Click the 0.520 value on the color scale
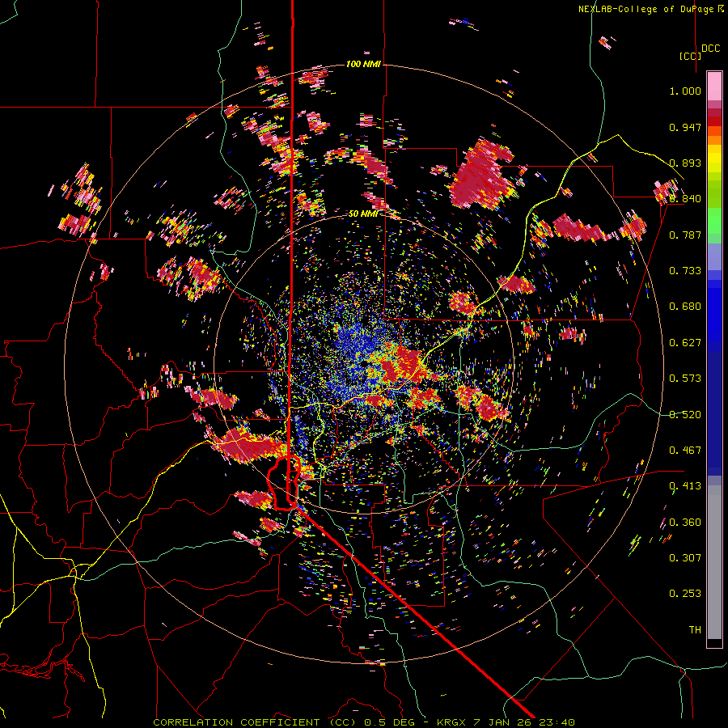The image size is (728, 728). point(685,415)
